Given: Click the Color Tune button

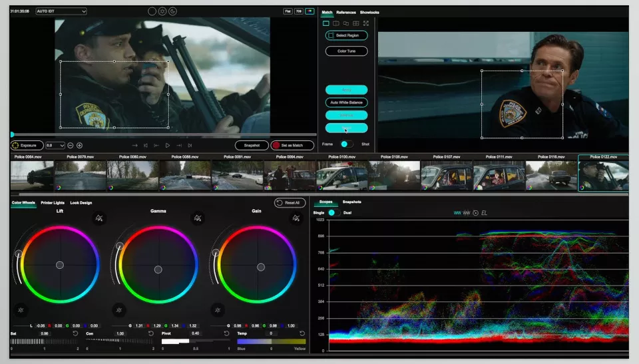Looking at the screenshot, I should coord(346,51).
